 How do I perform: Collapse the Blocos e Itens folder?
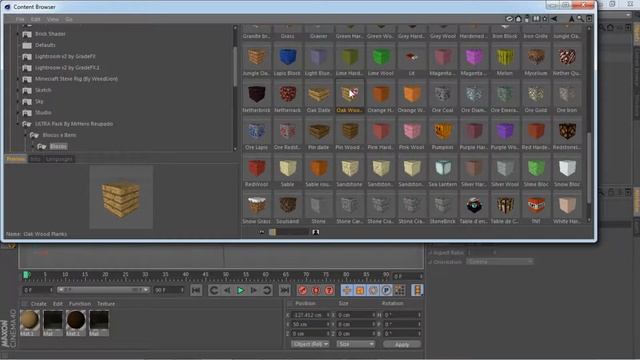[26, 135]
